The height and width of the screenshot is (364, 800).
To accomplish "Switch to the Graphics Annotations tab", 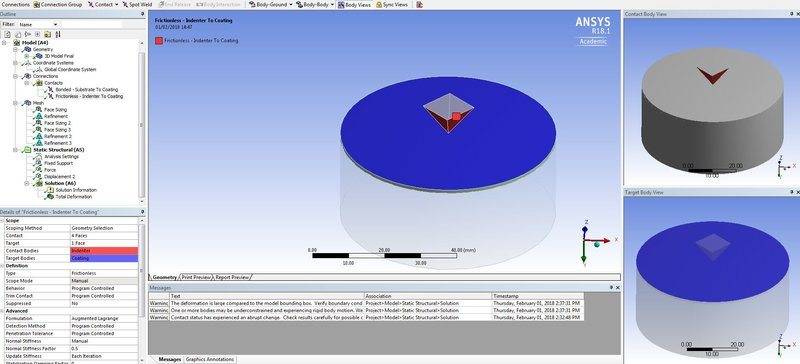I will [210, 359].
